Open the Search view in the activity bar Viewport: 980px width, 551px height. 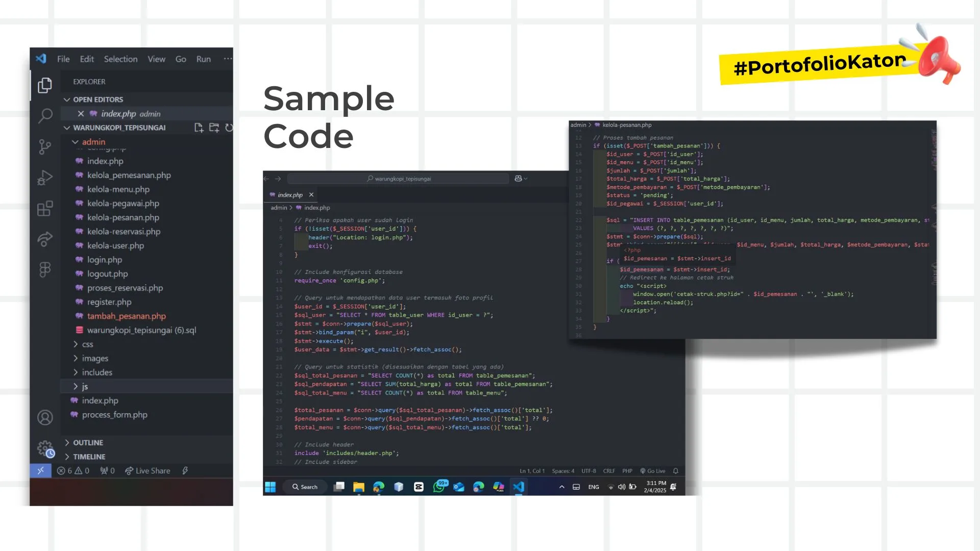coord(45,116)
